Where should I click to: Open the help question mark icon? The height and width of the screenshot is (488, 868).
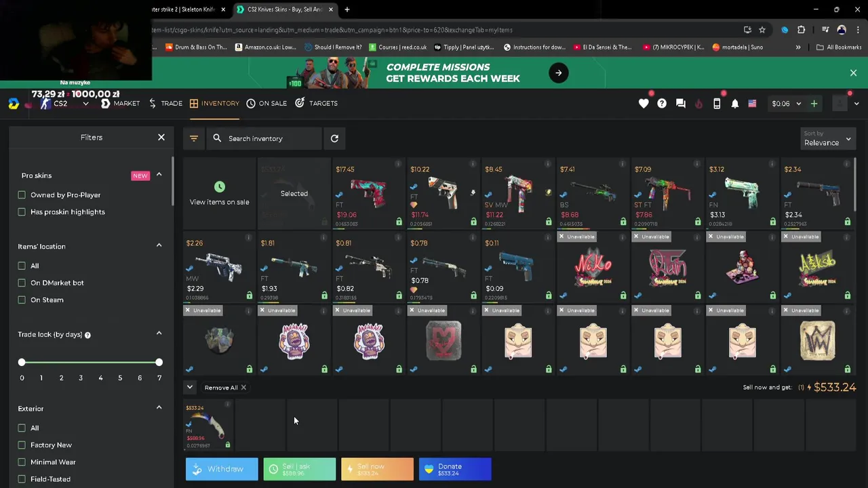(662, 104)
